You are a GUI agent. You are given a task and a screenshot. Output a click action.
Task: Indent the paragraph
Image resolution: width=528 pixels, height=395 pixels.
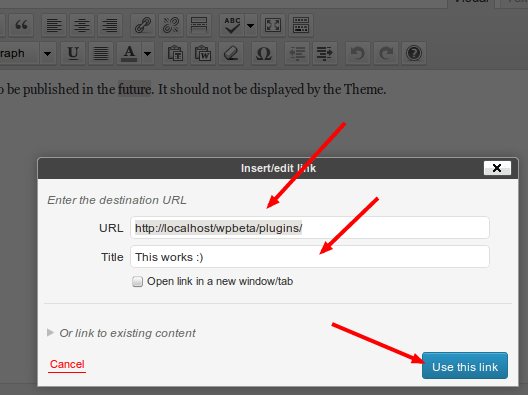[x=325, y=53]
